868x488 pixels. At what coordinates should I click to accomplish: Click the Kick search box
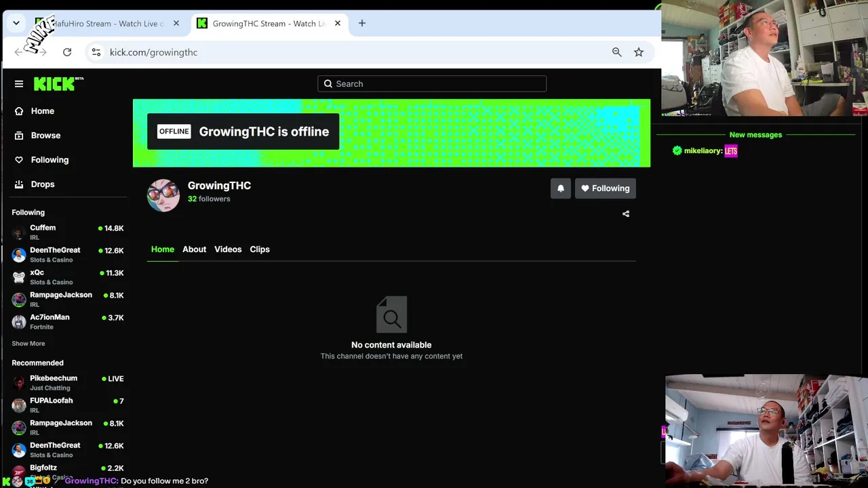pyautogui.click(x=432, y=83)
